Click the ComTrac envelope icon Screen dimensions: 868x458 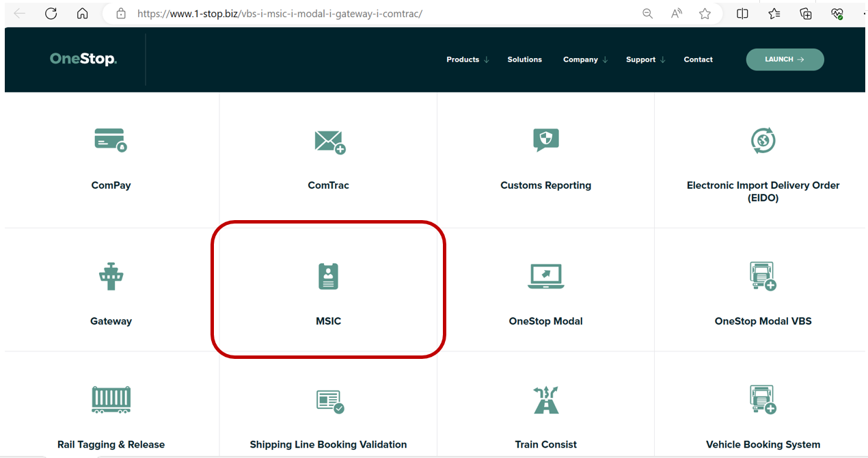(329, 142)
